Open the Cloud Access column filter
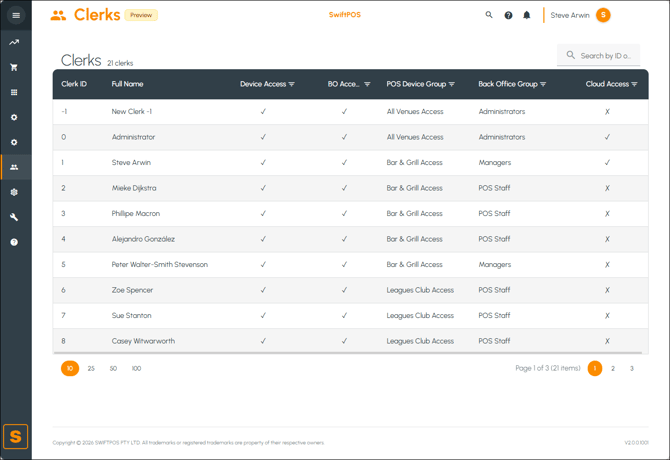The width and height of the screenshot is (670, 460). pyautogui.click(x=635, y=84)
